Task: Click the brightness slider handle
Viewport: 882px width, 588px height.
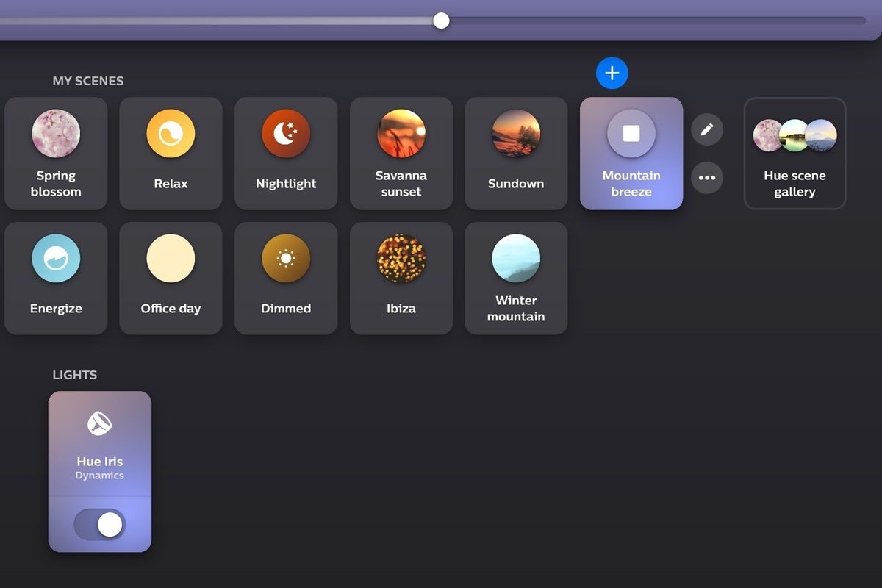Action: [441, 21]
